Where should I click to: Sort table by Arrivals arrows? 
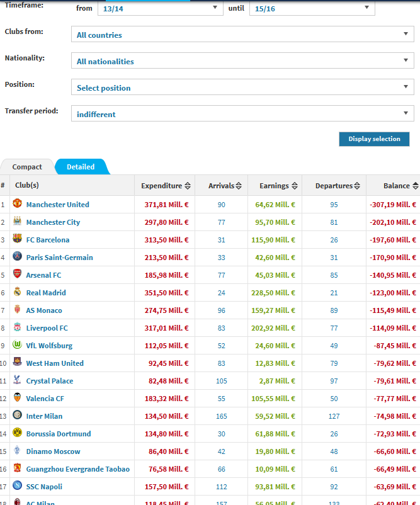point(239,186)
